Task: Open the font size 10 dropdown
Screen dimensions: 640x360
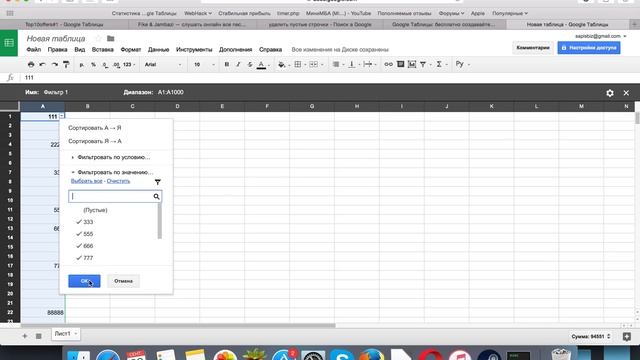Action: 204,64
